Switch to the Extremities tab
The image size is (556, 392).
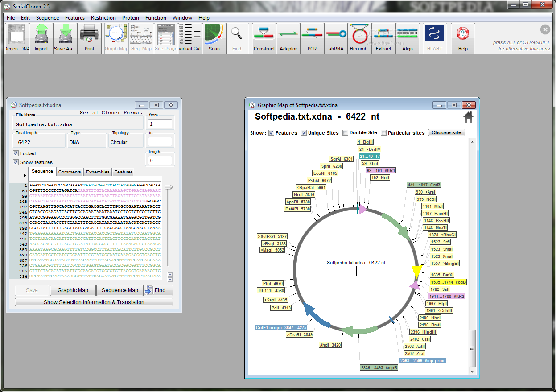click(98, 172)
